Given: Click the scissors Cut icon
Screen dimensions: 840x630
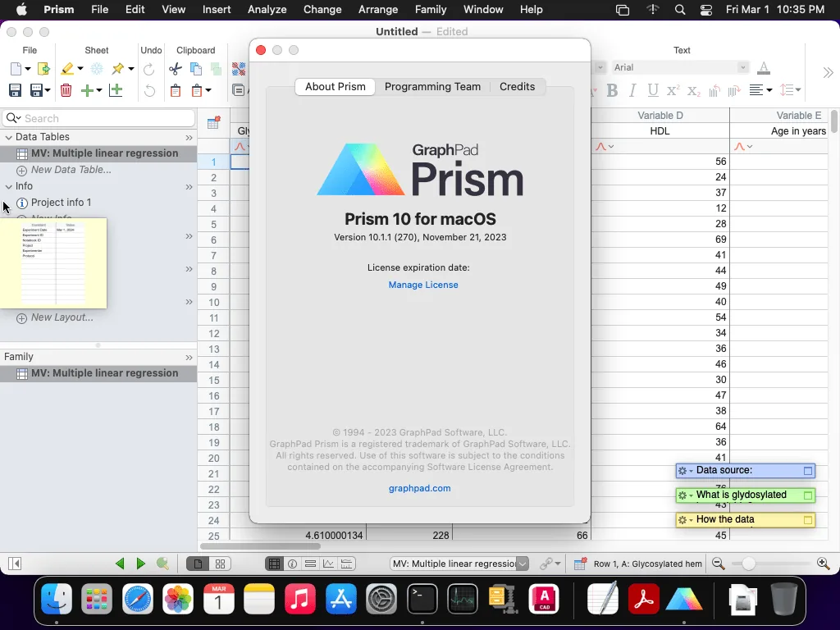Looking at the screenshot, I should pyautogui.click(x=176, y=69).
